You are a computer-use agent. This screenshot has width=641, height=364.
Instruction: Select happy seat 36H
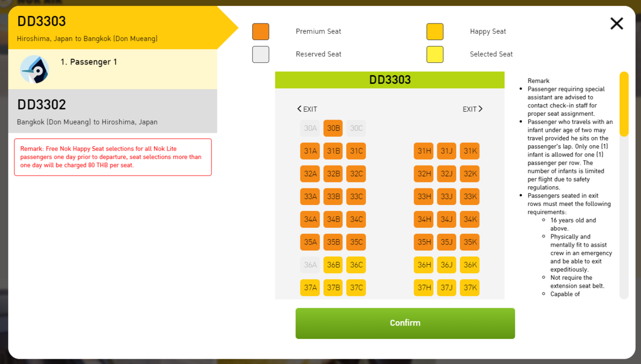click(x=424, y=265)
